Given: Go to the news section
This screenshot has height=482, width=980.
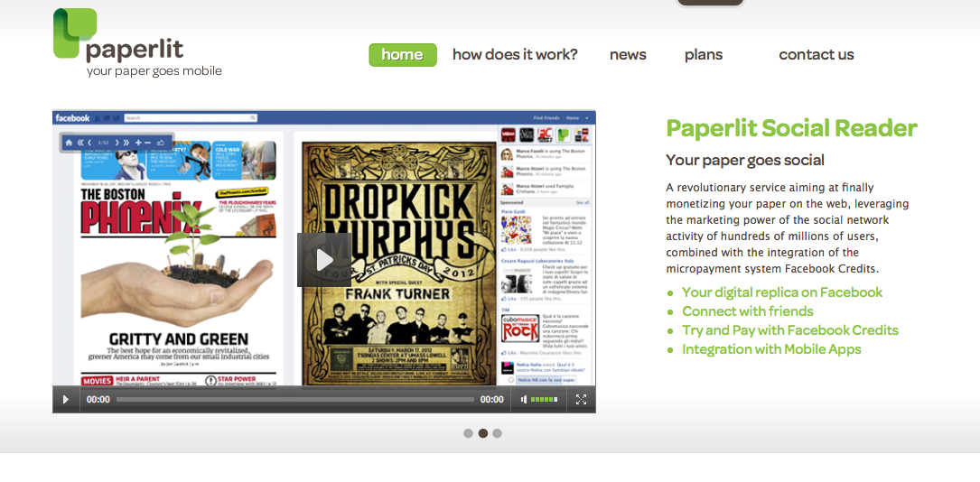Looking at the screenshot, I should [x=628, y=55].
